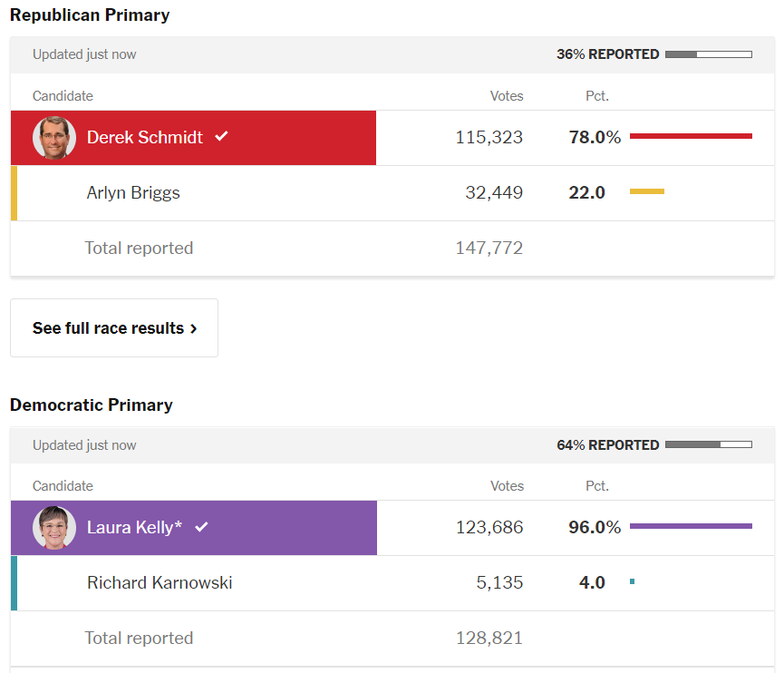The height and width of the screenshot is (673, 784).
Task: Click the Democratic Primary heading
Action: (92, 405)
